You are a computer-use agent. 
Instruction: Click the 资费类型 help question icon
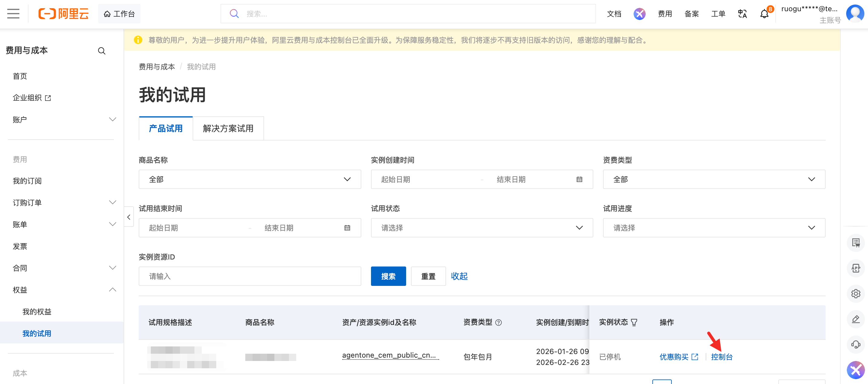coord(499,322)
